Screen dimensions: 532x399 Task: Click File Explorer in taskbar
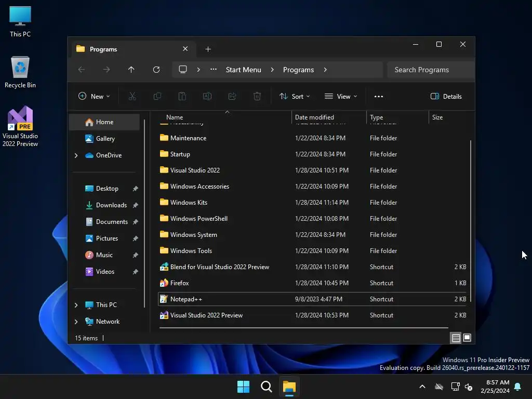(x=289, y=387)
